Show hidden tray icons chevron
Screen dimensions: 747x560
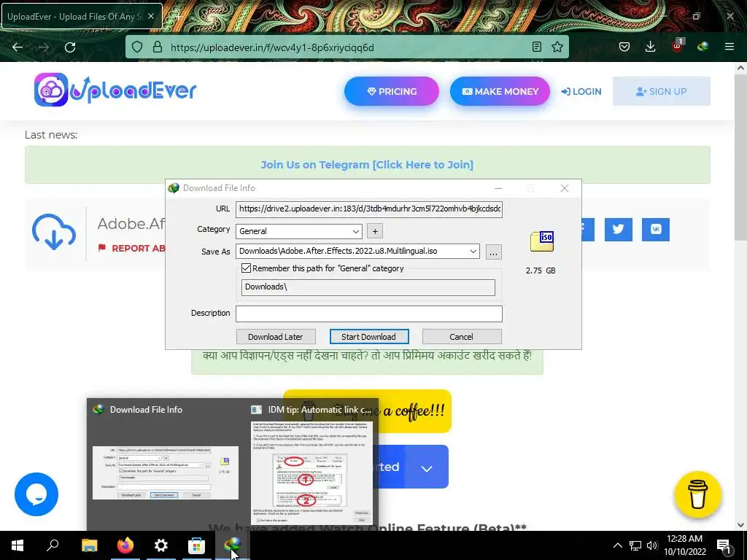tap(617, 545)
